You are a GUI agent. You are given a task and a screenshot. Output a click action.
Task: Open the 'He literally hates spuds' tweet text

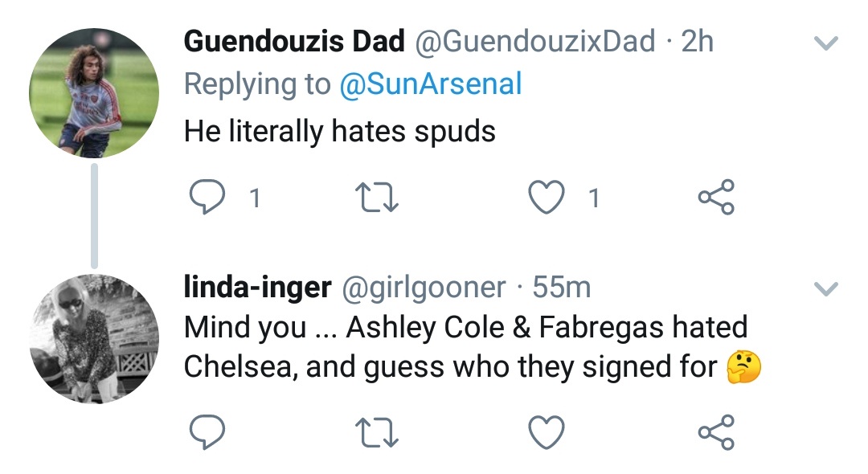tap(339, 131)
